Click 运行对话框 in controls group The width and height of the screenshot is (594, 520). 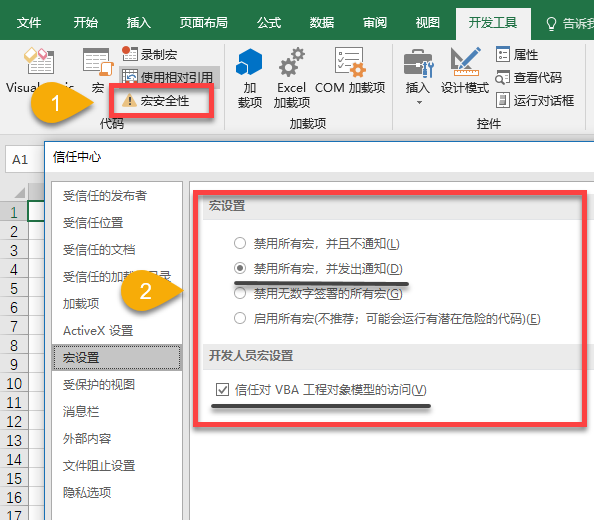point(535,101)
